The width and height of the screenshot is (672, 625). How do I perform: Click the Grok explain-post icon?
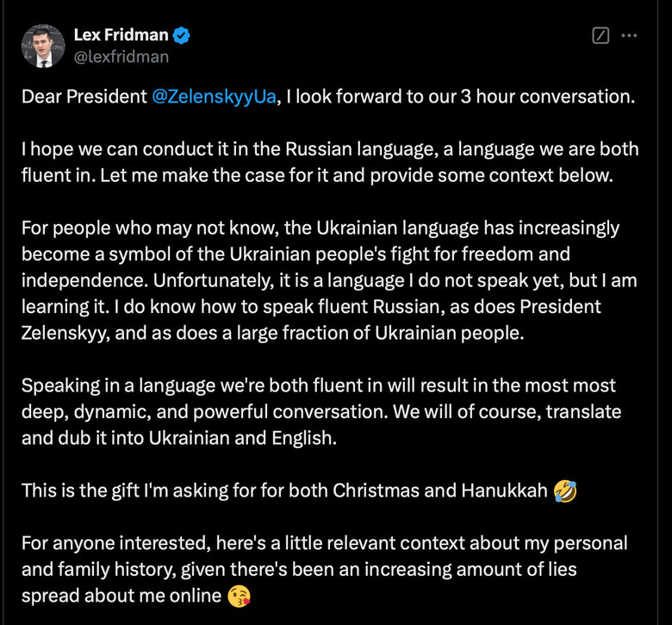(601, 36)
